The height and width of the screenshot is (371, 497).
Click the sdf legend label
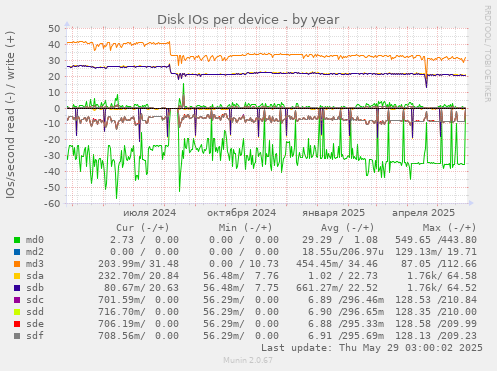pyautogui.click(x=35, y=336)
